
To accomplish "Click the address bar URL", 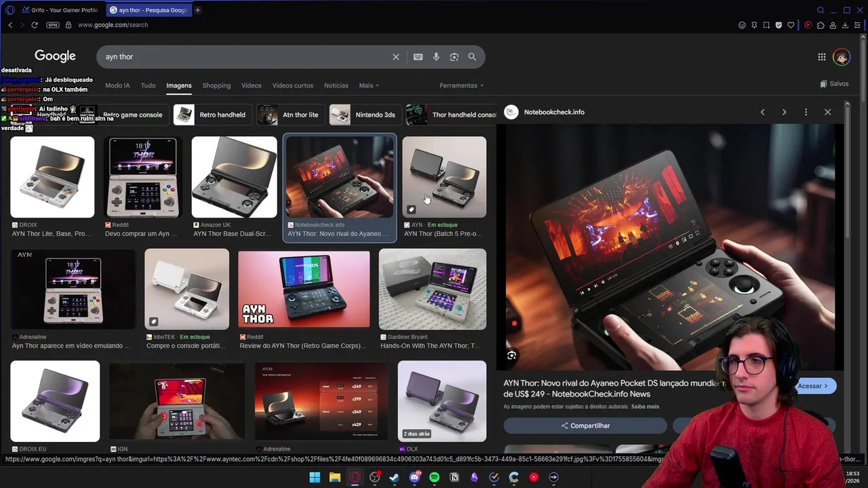I will pyautogui.click(x=113, y=25).
